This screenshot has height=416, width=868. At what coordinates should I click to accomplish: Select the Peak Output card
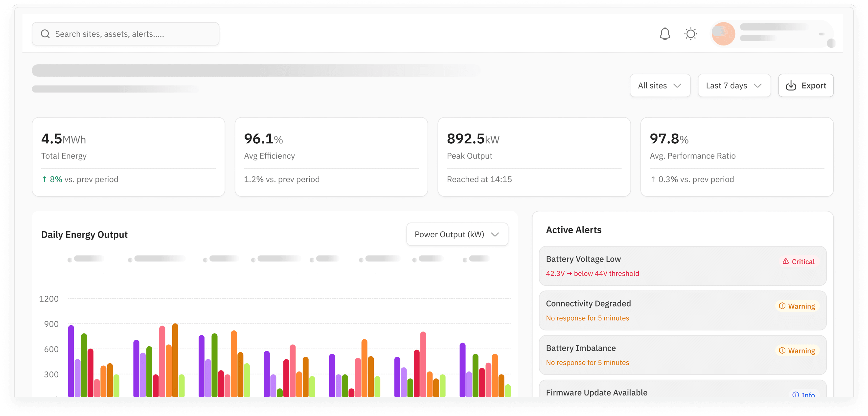pyautogui.click(x=534, y=157)
